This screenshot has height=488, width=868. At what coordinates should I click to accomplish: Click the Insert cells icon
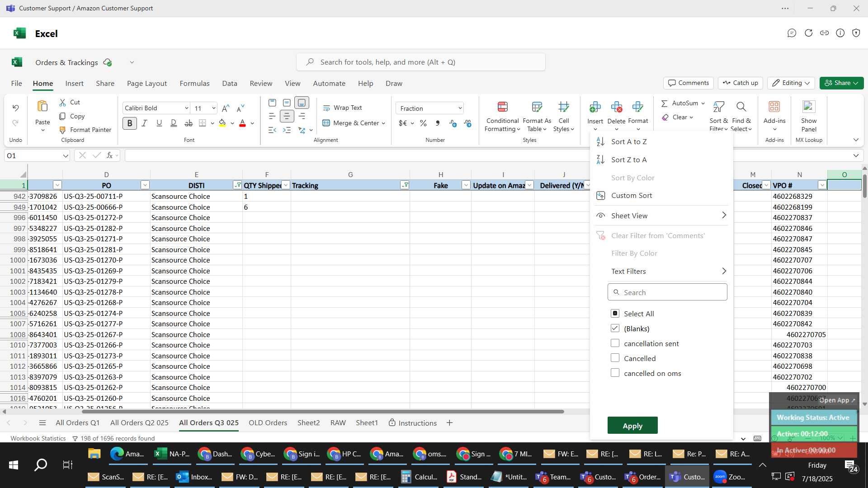pyautogui.click(x=595, y=107)
